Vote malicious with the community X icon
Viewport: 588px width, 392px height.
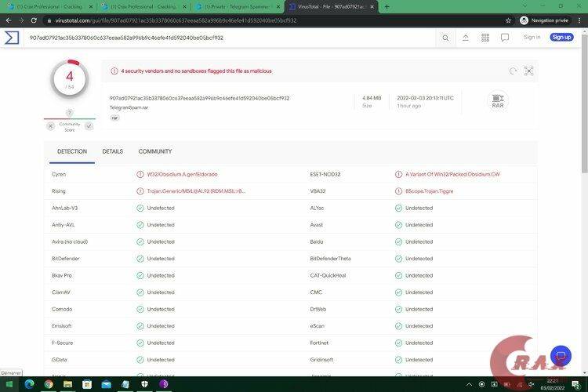(51, 126)
